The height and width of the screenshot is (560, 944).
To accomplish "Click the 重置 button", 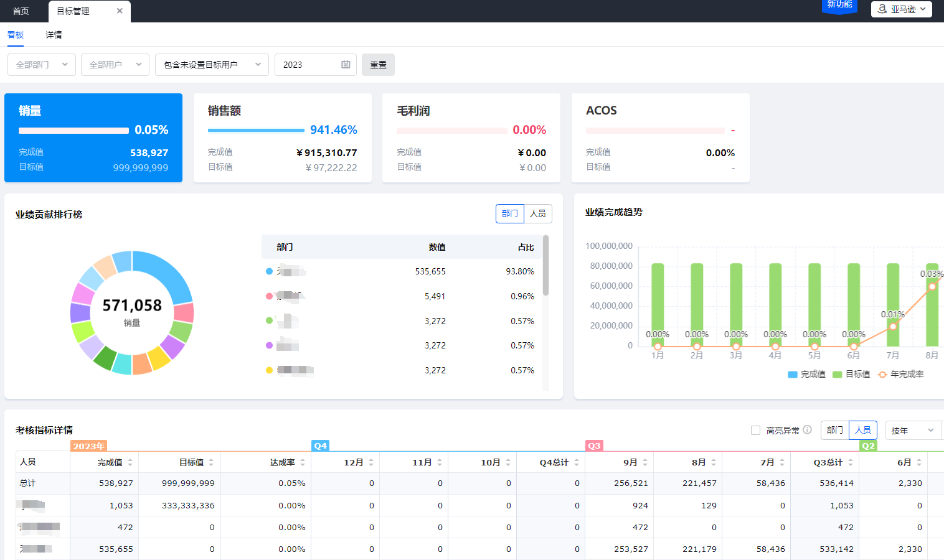I will point(378,65).
